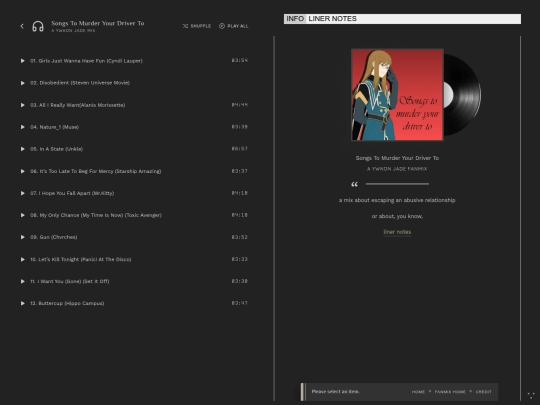The image size is (540, 405).
Task: Go back using the left chevron arrow
Action: [x=22, y=26]
